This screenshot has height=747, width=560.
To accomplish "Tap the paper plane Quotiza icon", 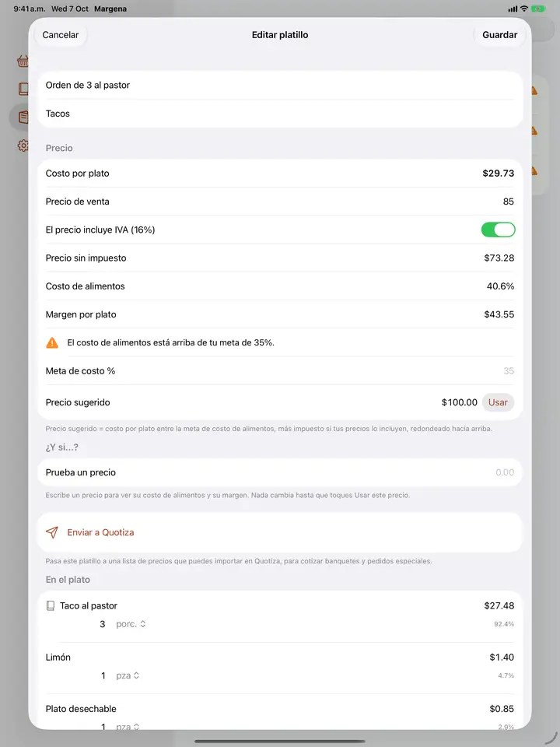I will pos(52,532).
